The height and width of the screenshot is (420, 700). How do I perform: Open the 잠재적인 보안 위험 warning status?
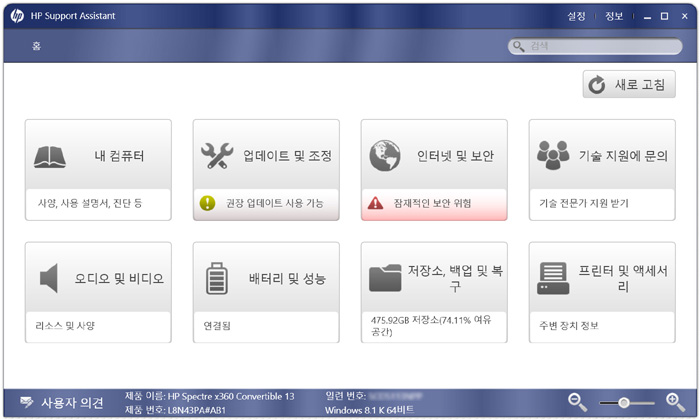point(434,203)
